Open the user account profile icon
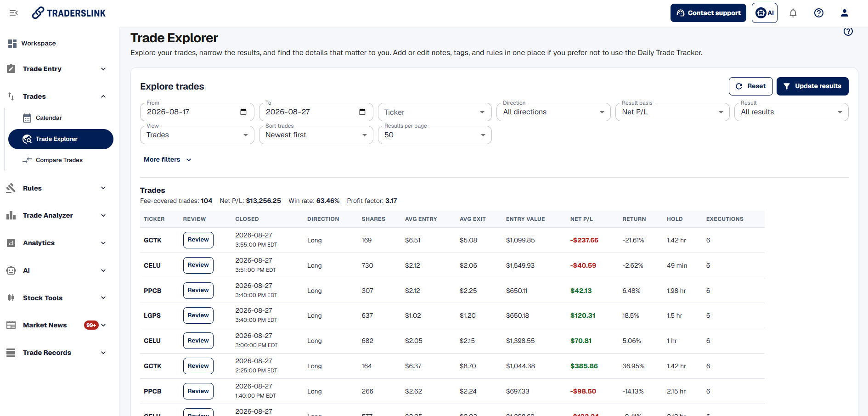Screen dimensions: 868x416 pyautogui.click(x=845, y=13)
